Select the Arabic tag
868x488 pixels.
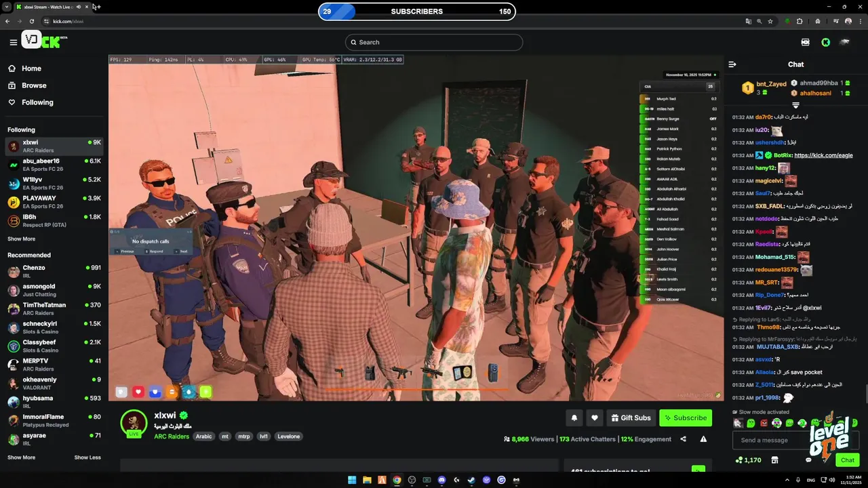(x=204, y=436)
